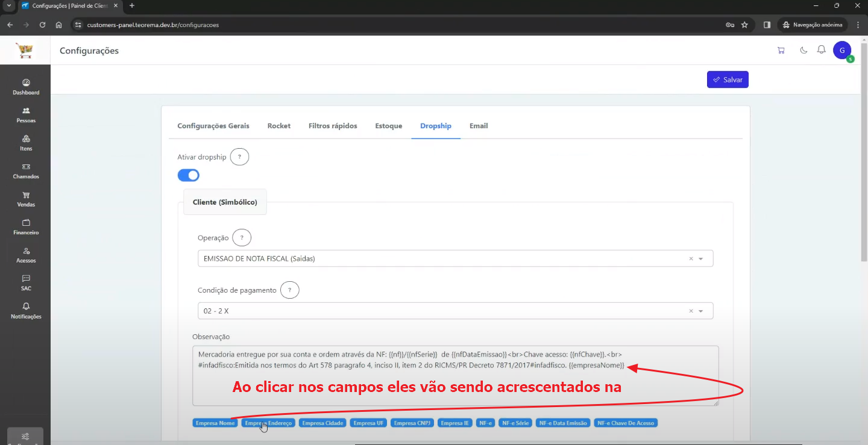
Task: Switch to the Configurações Gerais tab
Action: coord(213,126)
